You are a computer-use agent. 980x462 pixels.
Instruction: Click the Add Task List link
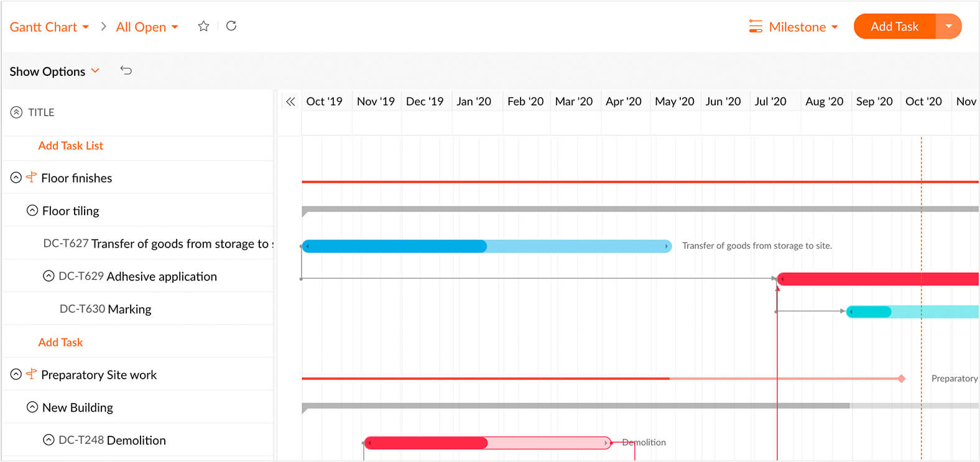coord(71,146)
